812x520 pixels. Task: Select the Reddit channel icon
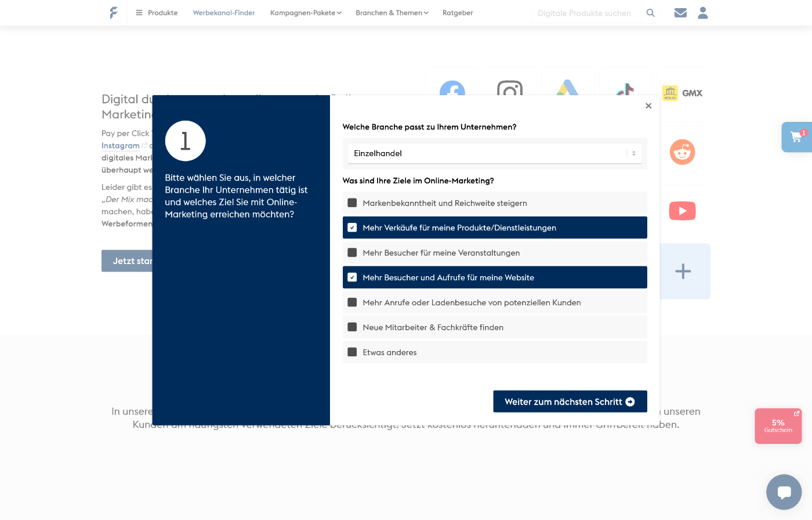point(682,153)
